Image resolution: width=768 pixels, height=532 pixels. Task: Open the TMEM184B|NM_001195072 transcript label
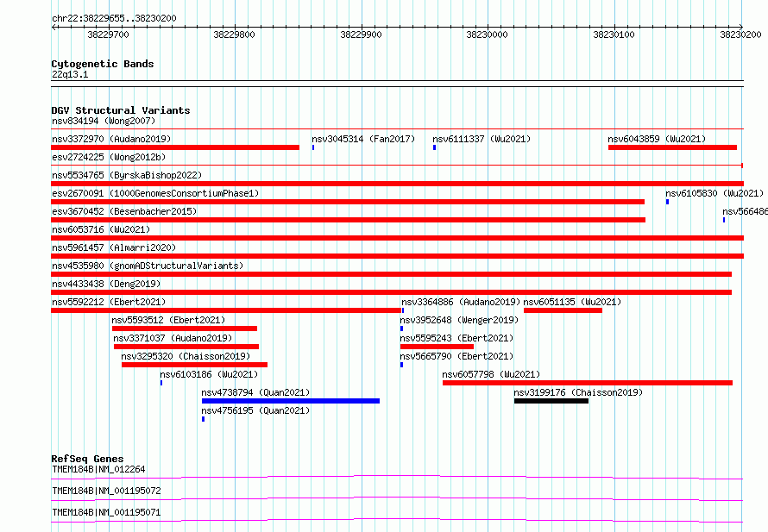tap(106, 491)
